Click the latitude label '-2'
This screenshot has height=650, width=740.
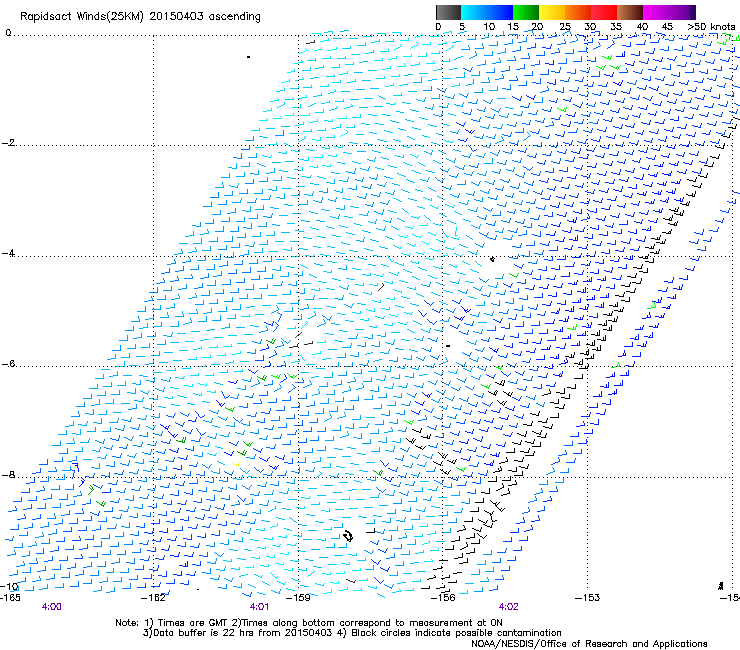pos(8,143)
